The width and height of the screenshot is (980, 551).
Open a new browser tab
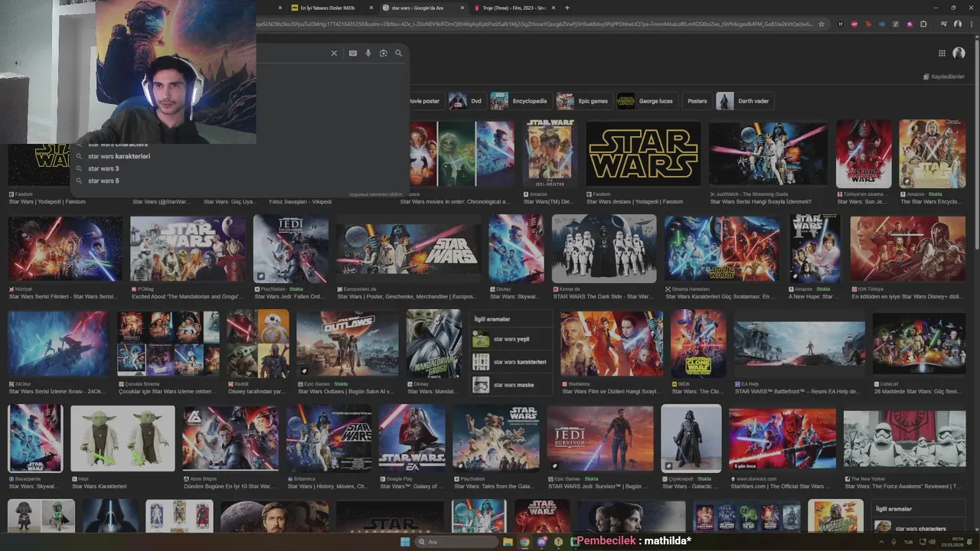[x=567, y=8]
